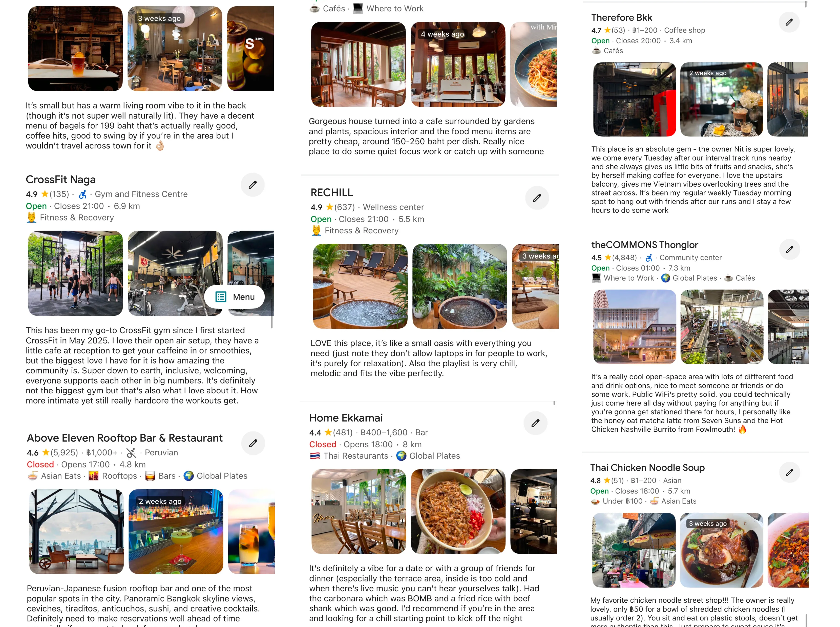Screen dimensions: 840x627
Task: Open the CrossFit Naga title
Action: (x=61, y=180)
